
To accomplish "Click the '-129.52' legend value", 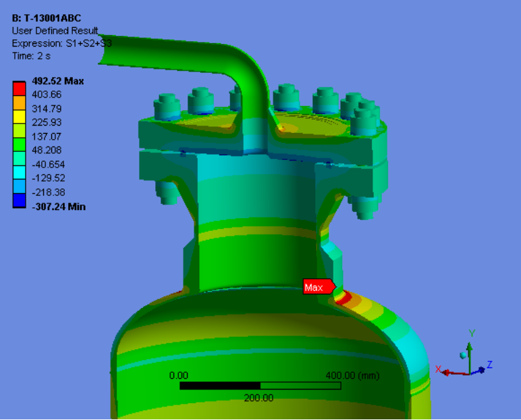I will [x=49, y=178].
